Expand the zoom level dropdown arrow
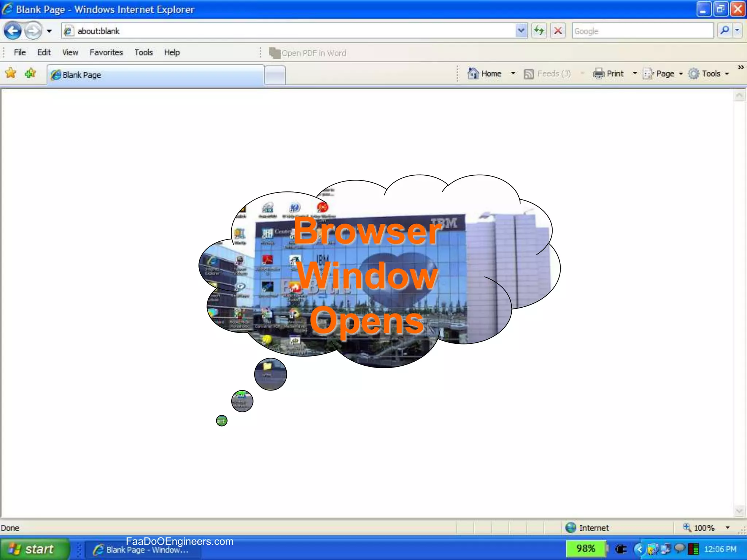The height and width of the screenshot is (560, 747). pos(727,528)
